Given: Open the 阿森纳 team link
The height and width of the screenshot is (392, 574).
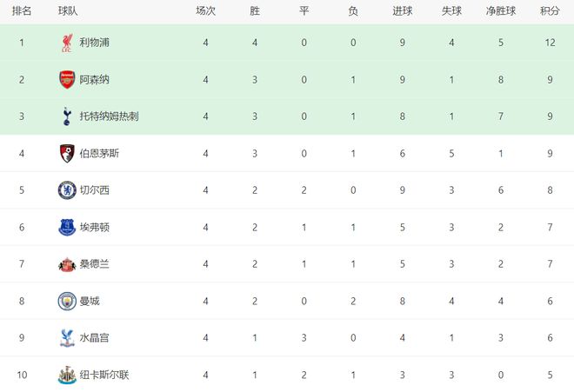Looking at the screenshot, I should pyautogui.click(x=94, y=79).
